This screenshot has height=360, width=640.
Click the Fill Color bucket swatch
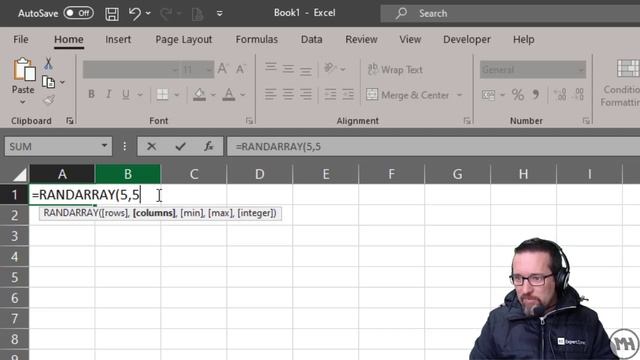[199, 95]
